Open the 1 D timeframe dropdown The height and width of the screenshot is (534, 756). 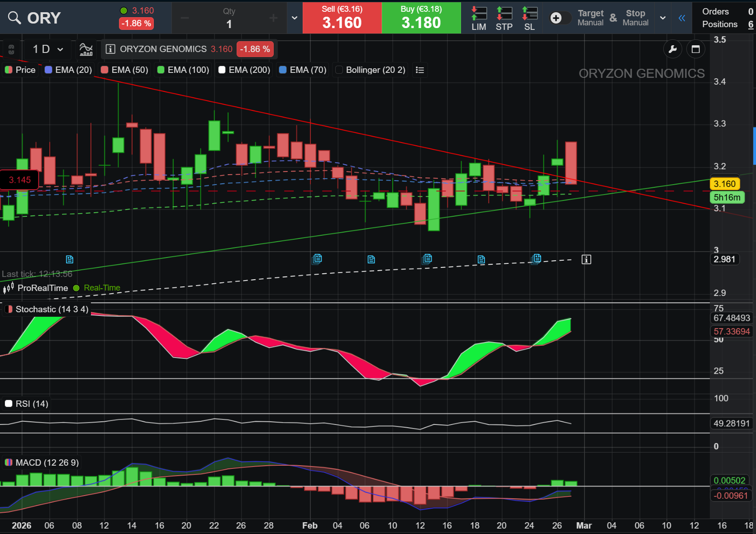point(48,49)
